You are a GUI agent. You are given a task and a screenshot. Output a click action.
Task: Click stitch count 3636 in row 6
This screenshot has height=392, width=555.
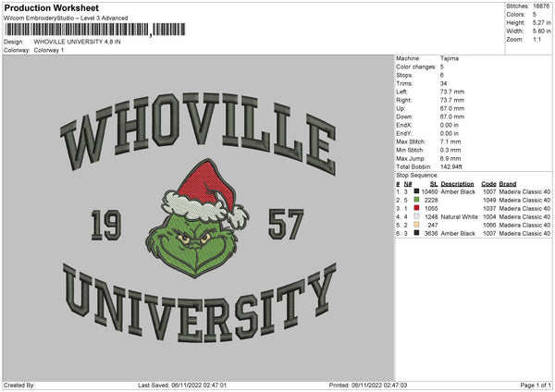point(431,234)
